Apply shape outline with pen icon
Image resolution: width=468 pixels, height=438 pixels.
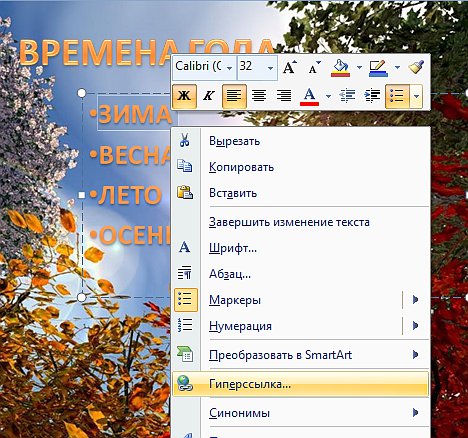(378, 68)
